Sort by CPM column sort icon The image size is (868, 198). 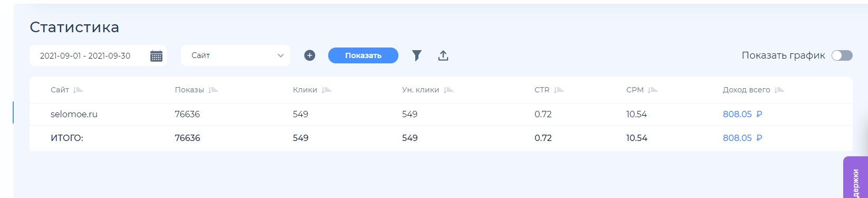pos(653,90)
